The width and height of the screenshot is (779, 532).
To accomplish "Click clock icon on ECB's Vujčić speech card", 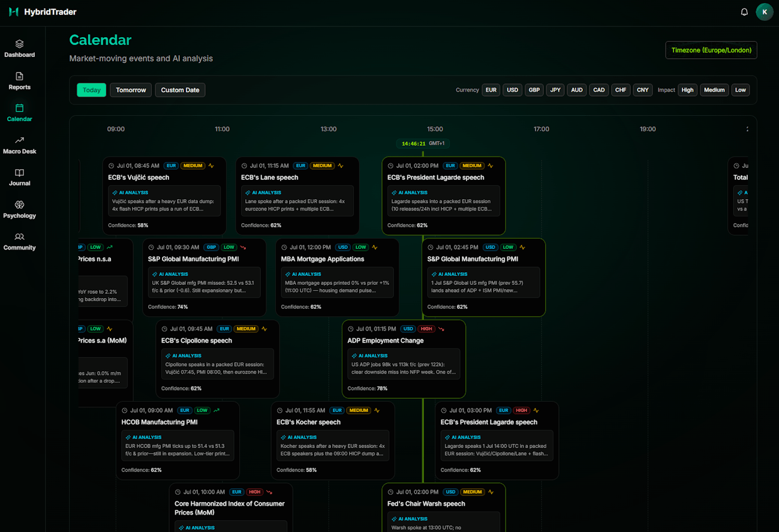I will pyautogui.click(x=111, y=166).
